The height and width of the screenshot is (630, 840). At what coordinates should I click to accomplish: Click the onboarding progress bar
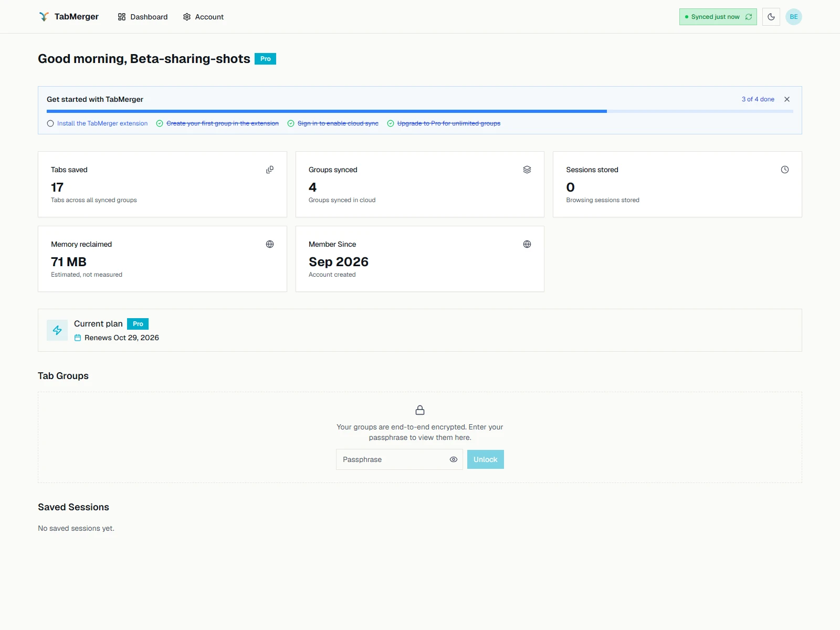419,111
